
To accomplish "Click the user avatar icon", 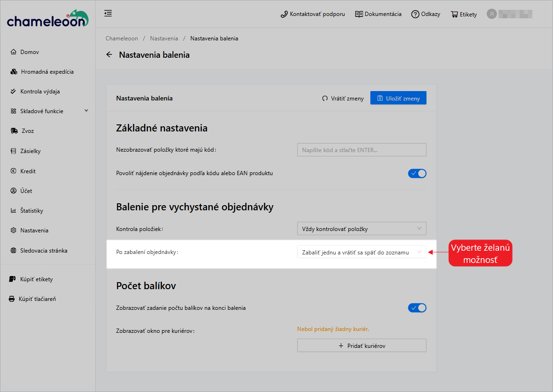I will (x=492, y=14).
